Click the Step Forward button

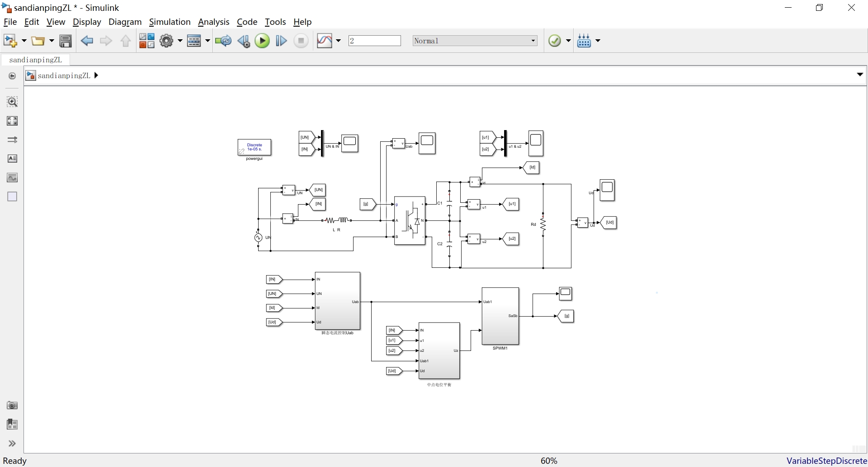[x=281, y=41]
